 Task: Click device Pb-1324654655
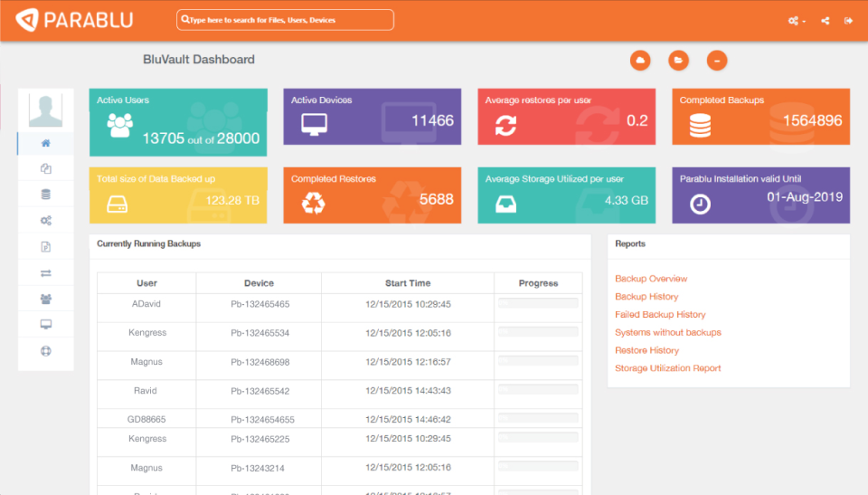(262, 420)
